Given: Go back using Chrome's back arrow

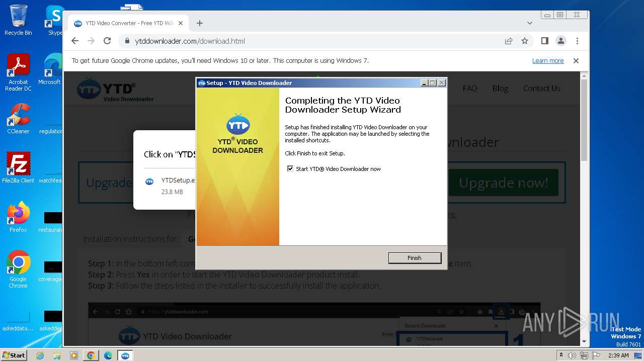Looking at the screenshot, I should (x=75, y=41).
